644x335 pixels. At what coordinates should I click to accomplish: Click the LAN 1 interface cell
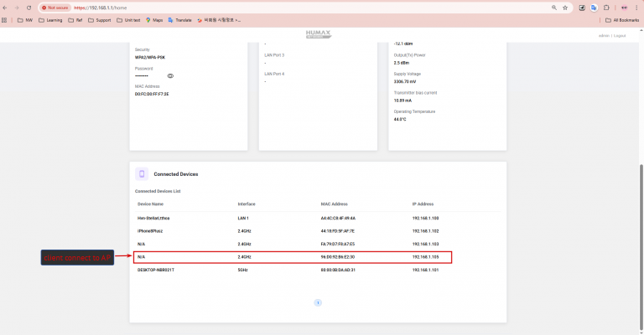pyautogui.click(x=243, y=218)
